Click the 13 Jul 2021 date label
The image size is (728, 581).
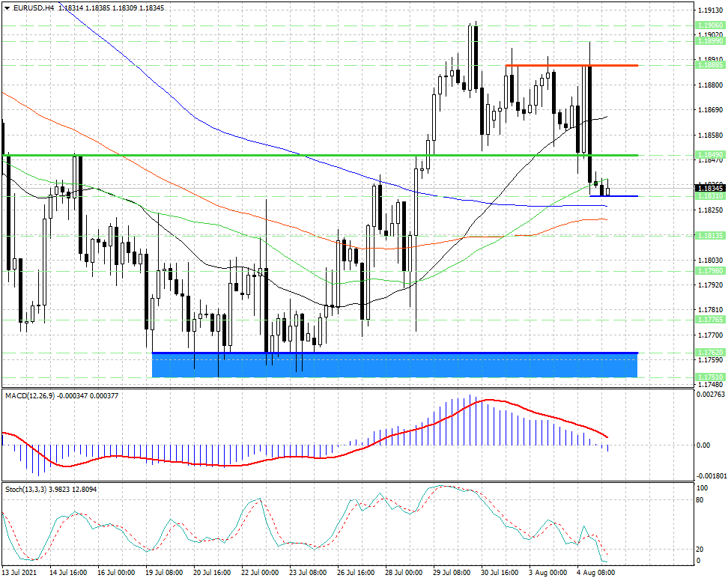tap(19, 573)
